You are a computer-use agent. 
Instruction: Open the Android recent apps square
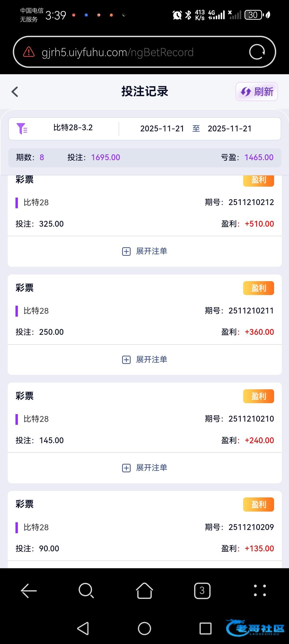tap(205, 628)
